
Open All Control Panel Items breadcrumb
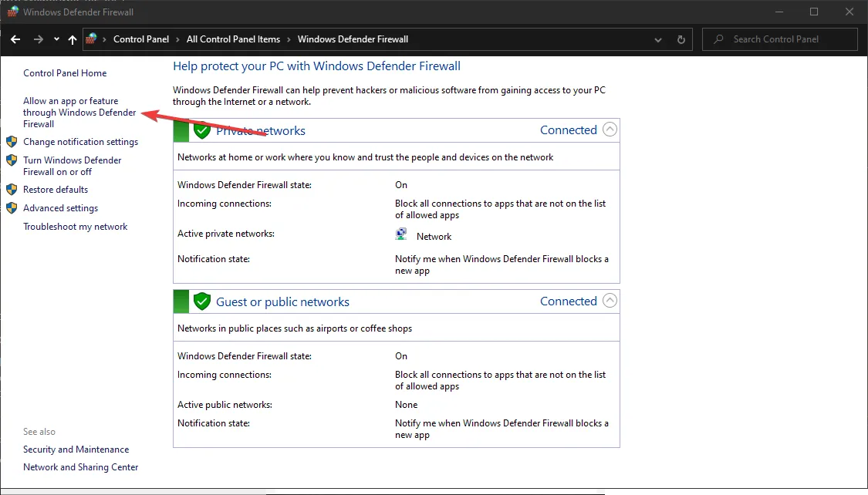233,39
